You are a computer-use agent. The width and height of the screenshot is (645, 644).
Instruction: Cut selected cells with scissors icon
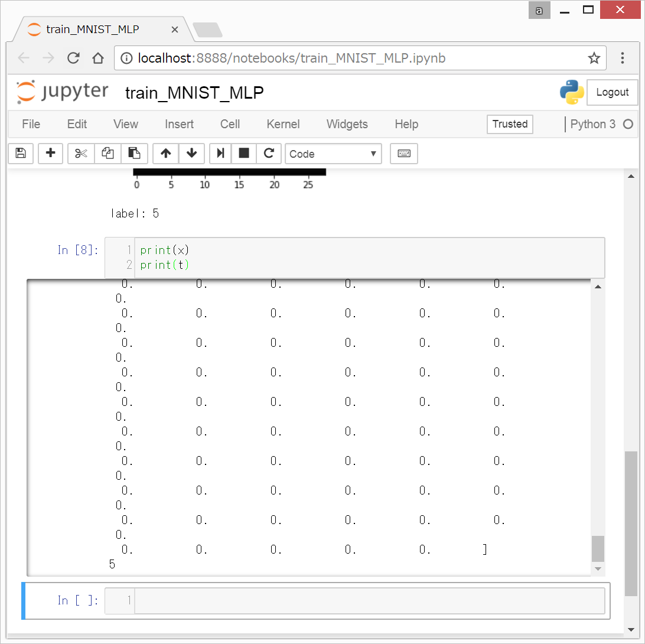[x=81, y=154]
